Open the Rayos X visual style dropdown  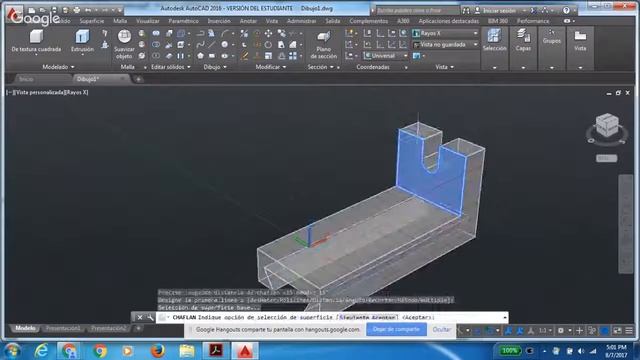tap(445, 33)
